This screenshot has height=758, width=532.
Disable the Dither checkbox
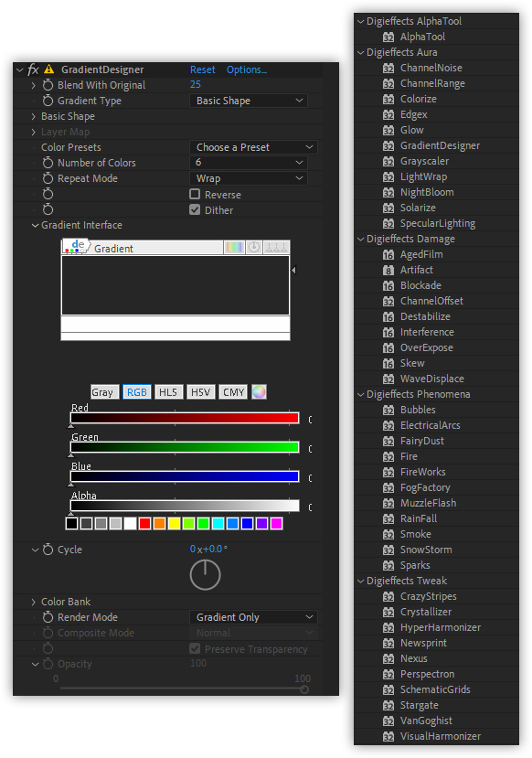coord(195,209)
